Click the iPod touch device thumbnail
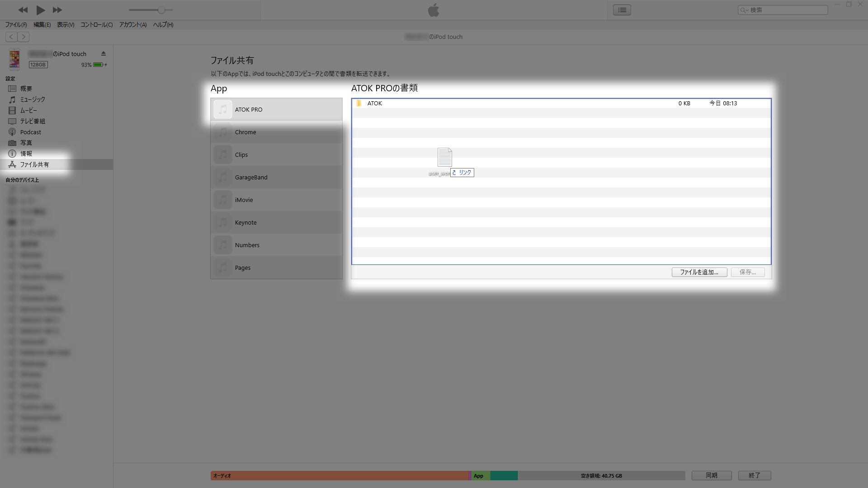The width and height of the screenshot is (868, 488). pyautogui.click(x=14, y=59)
